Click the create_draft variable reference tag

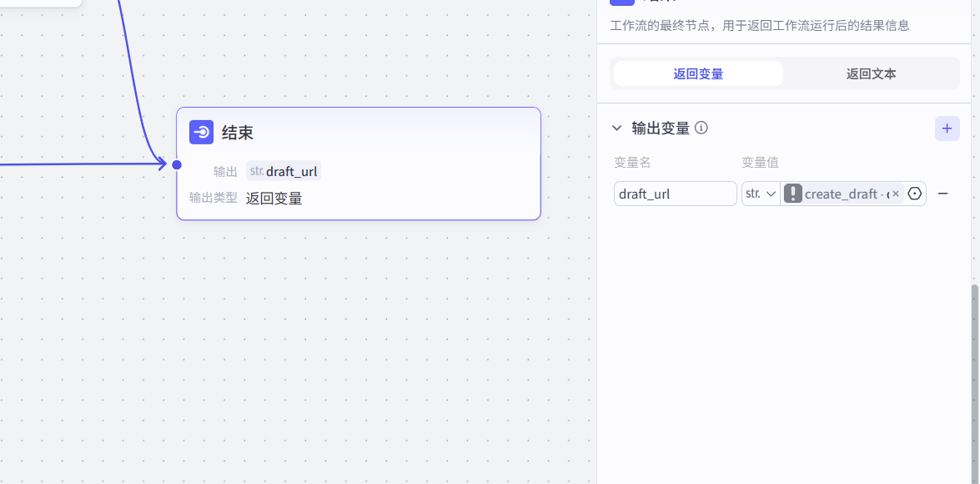pos(841,194)
